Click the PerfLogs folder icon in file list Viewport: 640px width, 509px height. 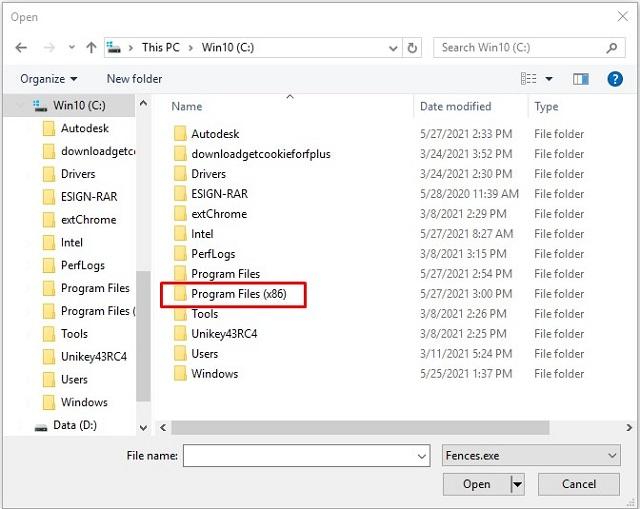coord(180,254)
